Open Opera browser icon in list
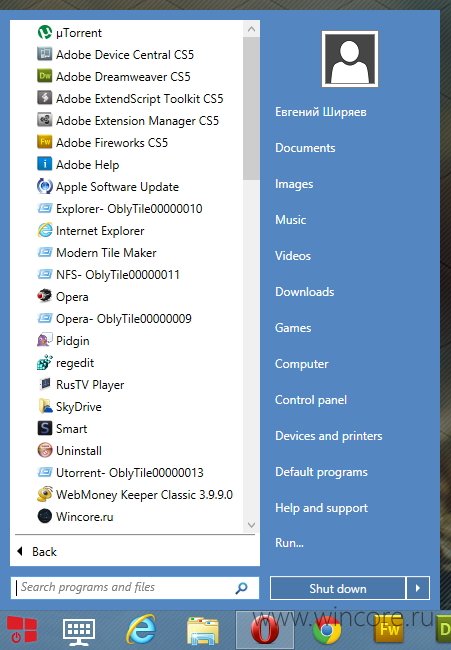Screen dimensions: 451x650 tap(44, 296)
